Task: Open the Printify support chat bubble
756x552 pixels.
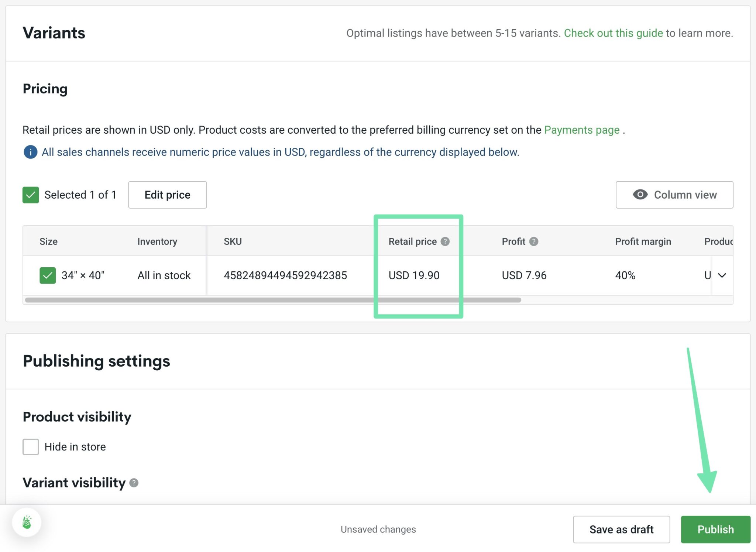Action: (x=26, y=522)
